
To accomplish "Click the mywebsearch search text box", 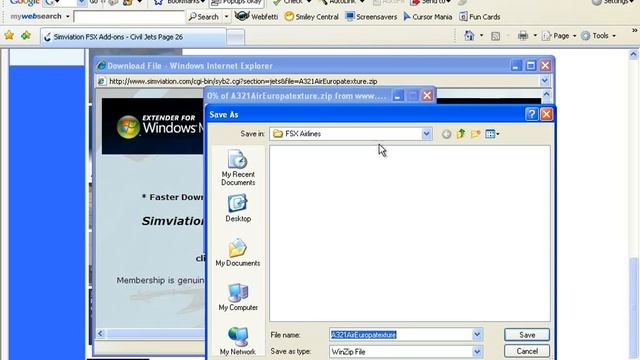I will [129, 17].
